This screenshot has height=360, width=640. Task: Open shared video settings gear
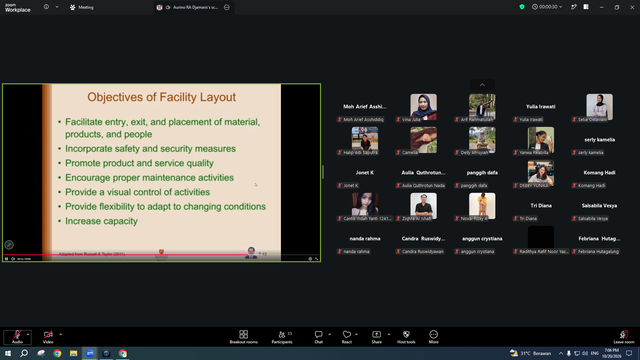click(310, 259)
